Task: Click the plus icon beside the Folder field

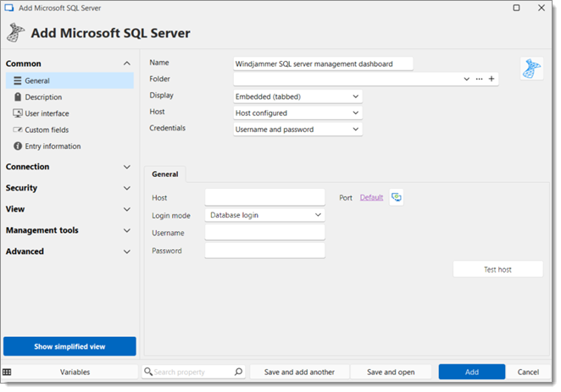Action: click(492, 79)
